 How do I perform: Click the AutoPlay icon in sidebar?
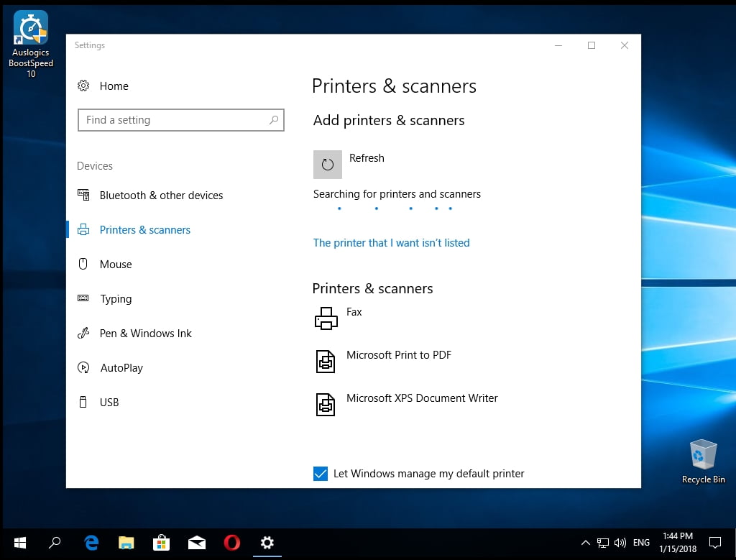coord(84,367)
